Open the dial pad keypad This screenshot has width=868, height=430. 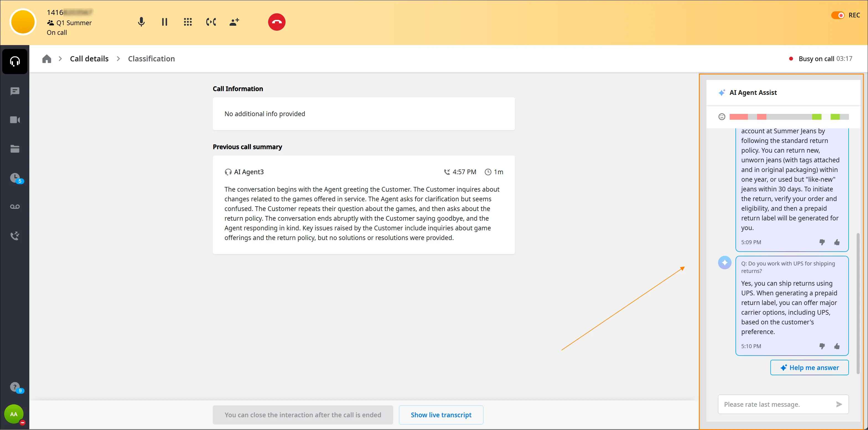[188, 22]
